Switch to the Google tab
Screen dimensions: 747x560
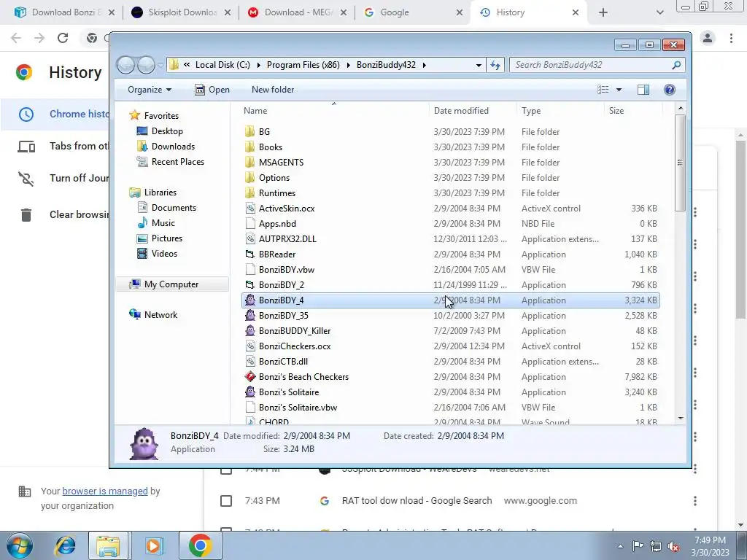click(x=414, y=12)
